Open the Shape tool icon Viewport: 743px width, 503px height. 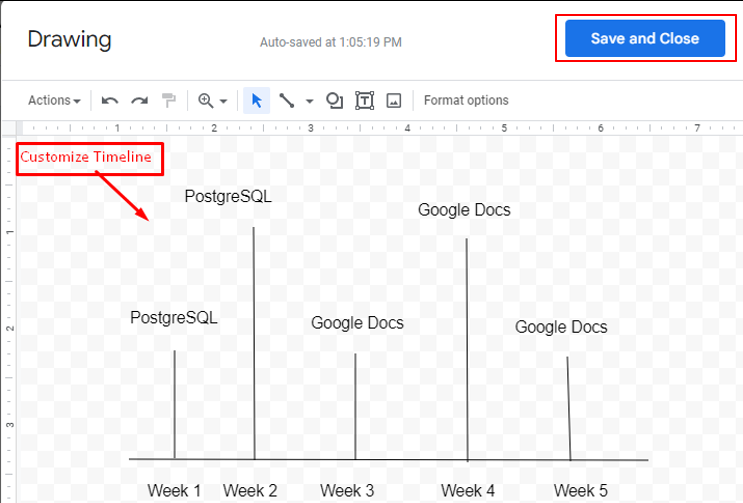[x=335, y=100]
